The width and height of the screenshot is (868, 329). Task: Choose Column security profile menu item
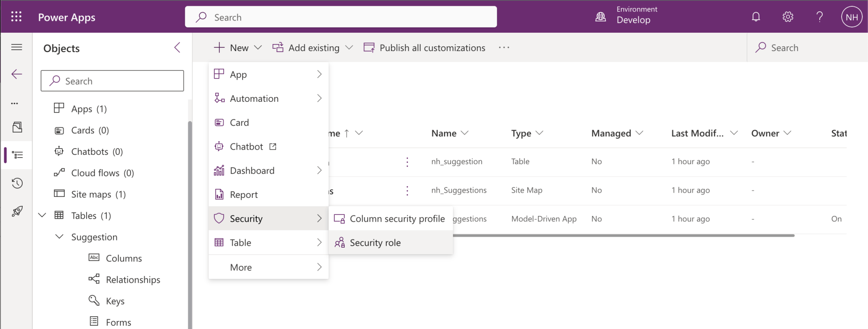tap(397, 219)
